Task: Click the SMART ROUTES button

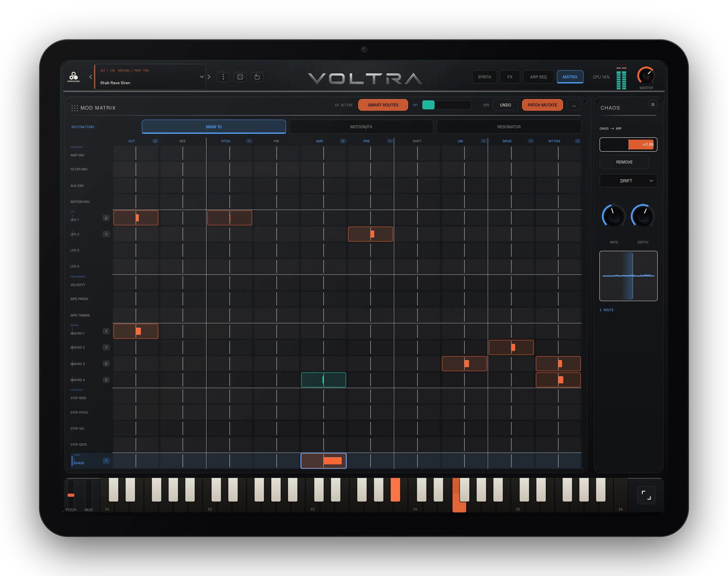Action: [383, 105]
